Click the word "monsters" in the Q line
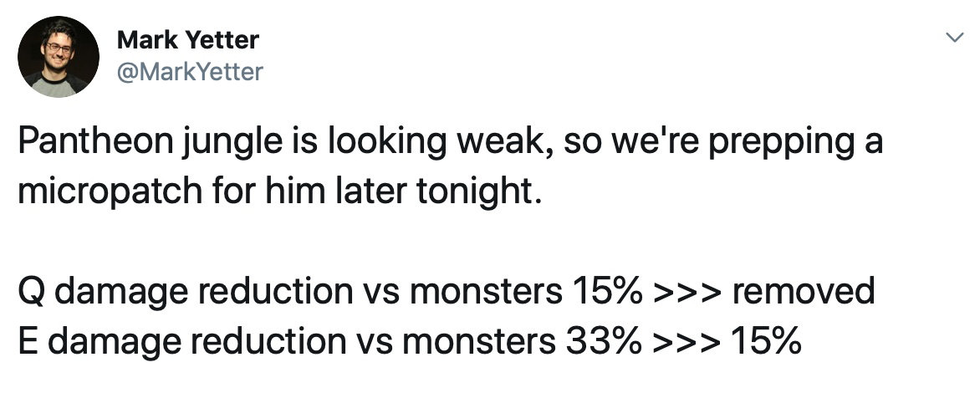Screen dimensions: 980x393 click(486, 292)
